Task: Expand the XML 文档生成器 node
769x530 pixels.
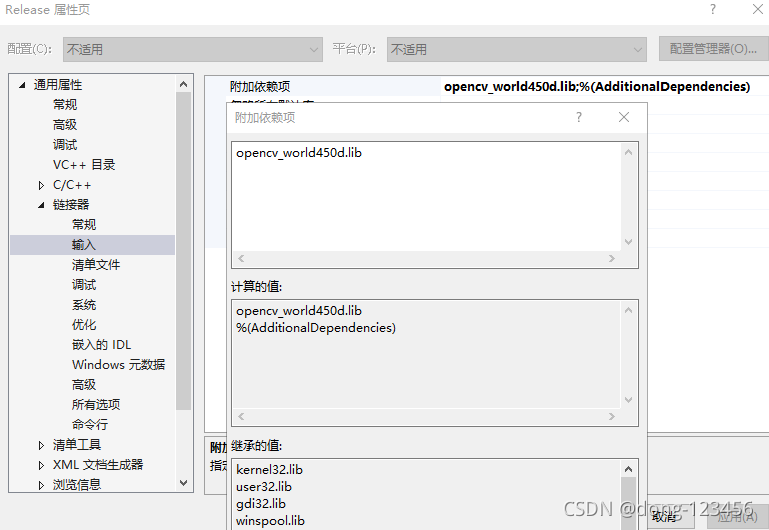Action: coord(41,465)
